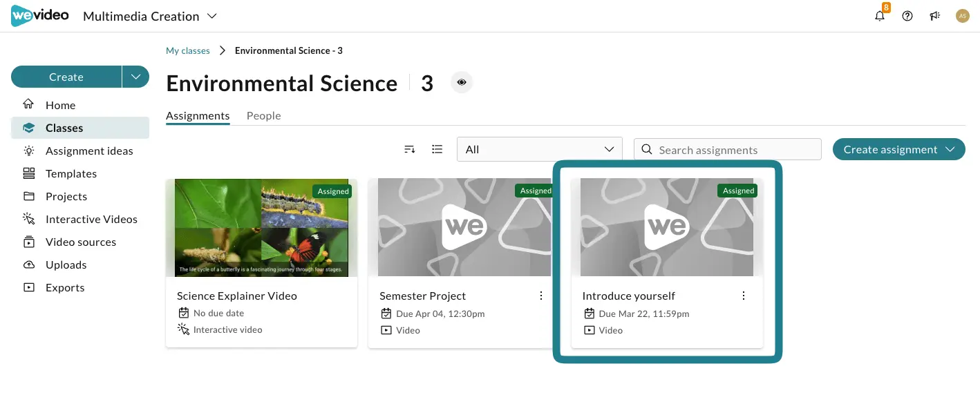
Task: Open Introduce yourself thumbnail
Action: click(667, 228)
